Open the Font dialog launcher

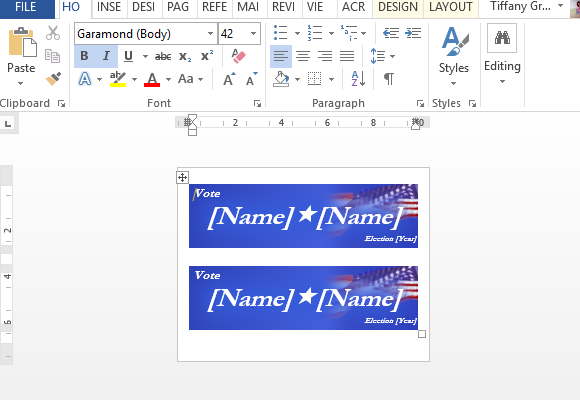click(x=257, y=104)
